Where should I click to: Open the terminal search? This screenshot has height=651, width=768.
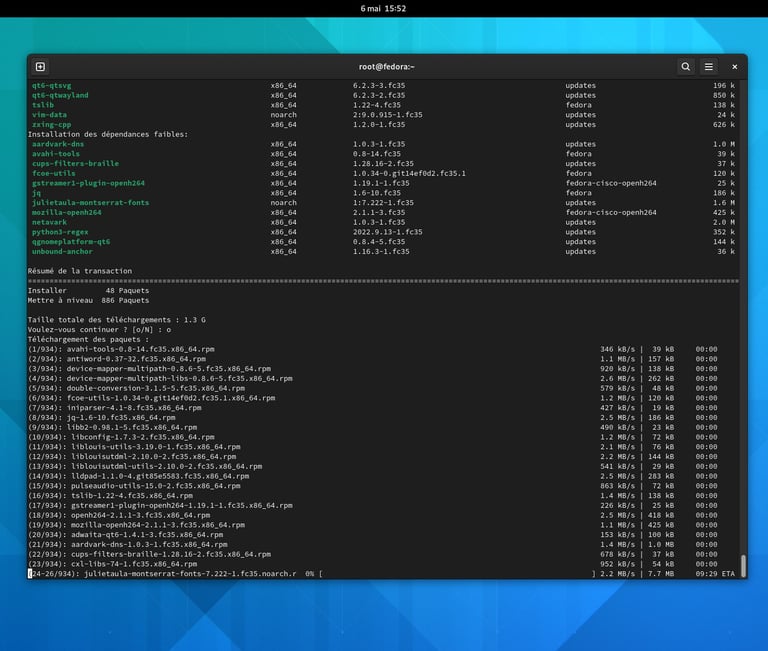click(x=686, y=67)
